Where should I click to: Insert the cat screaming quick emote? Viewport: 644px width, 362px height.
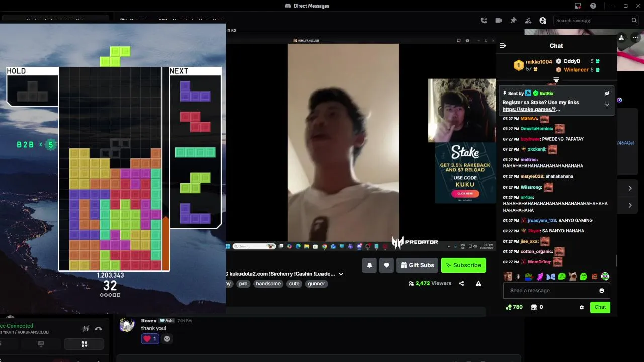(573, 276)
